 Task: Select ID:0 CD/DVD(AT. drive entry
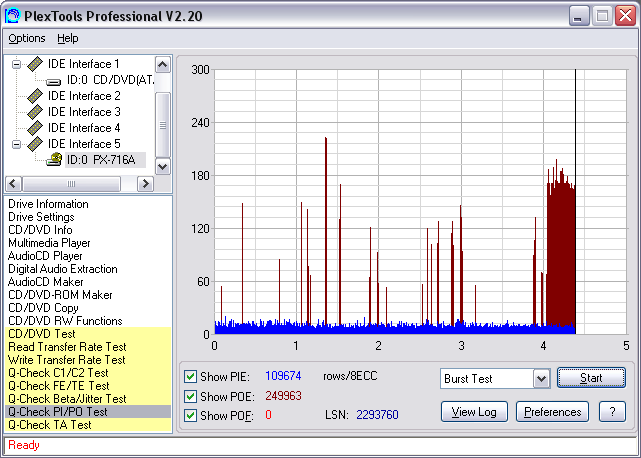[110, 80]
